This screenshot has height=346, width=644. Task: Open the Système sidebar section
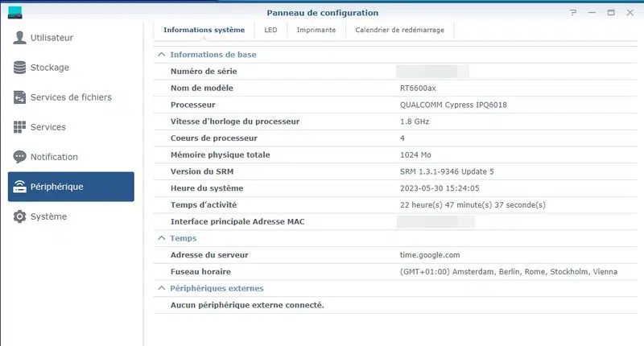(x=48, y=216)
